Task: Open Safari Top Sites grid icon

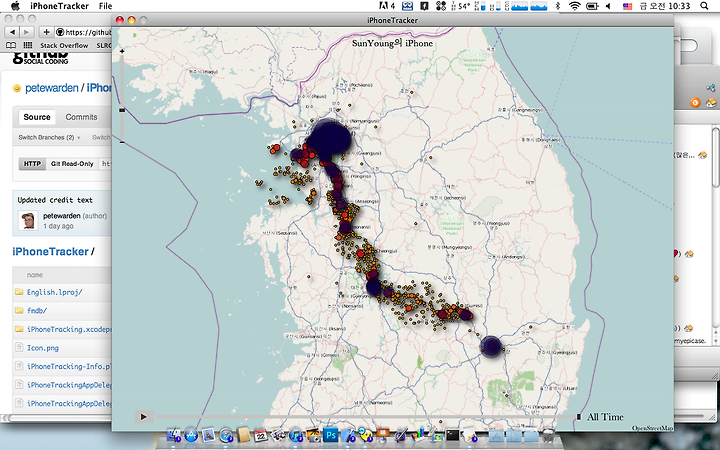Action: [28, 45]
